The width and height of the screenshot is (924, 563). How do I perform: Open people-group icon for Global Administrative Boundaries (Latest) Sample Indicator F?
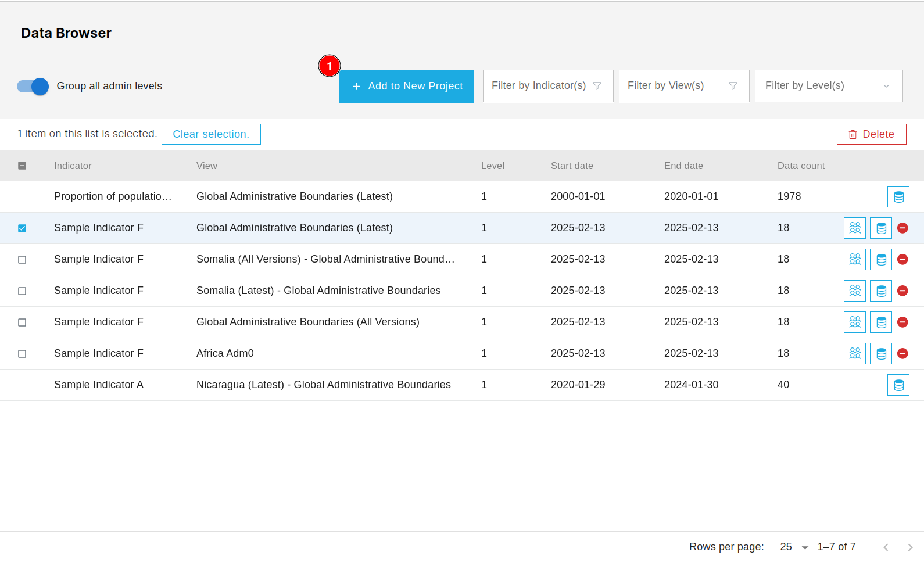coord(855,228)
